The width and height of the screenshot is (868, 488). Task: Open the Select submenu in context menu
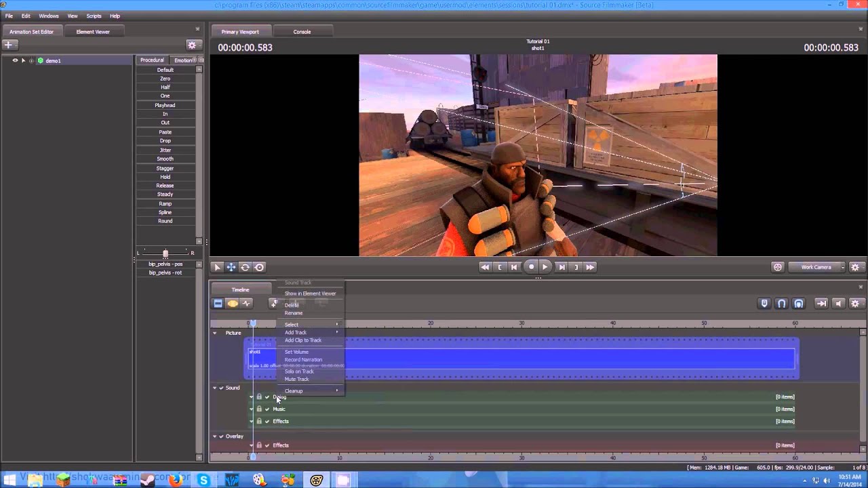click(311, 325)
